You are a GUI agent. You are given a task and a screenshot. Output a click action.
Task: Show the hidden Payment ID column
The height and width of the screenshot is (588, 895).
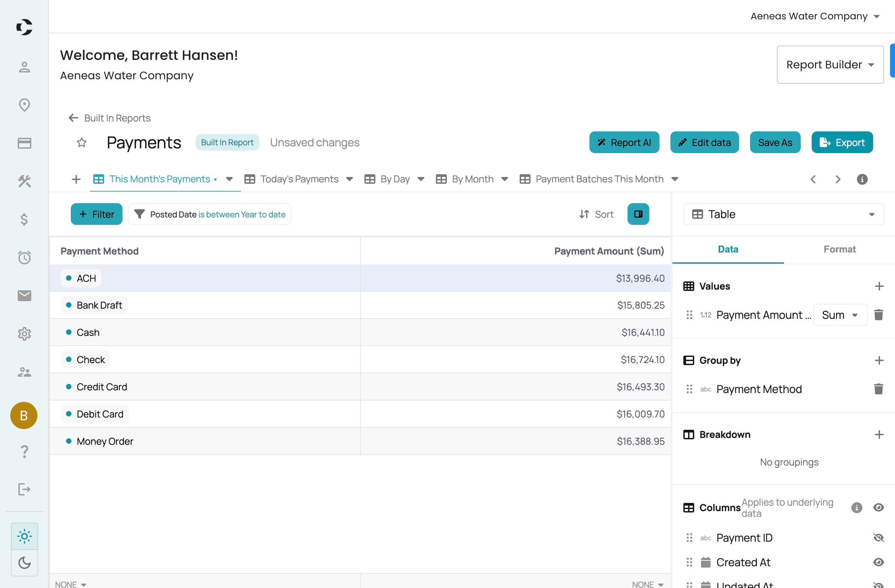coord(878,538)
